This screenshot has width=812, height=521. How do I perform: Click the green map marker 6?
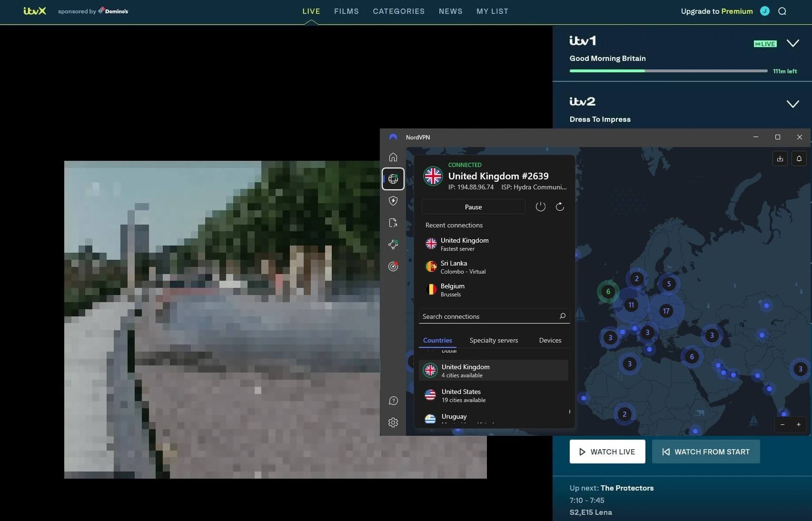coord(608,291)
